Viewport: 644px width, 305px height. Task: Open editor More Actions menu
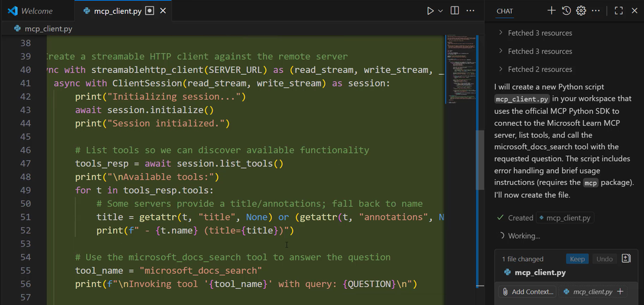(x=471, y=11)
